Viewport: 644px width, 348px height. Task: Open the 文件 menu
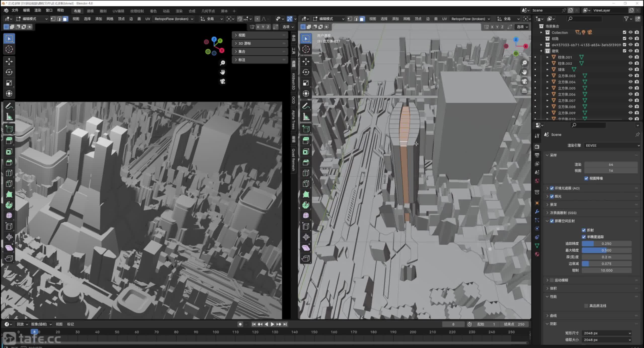click(15, 10)
